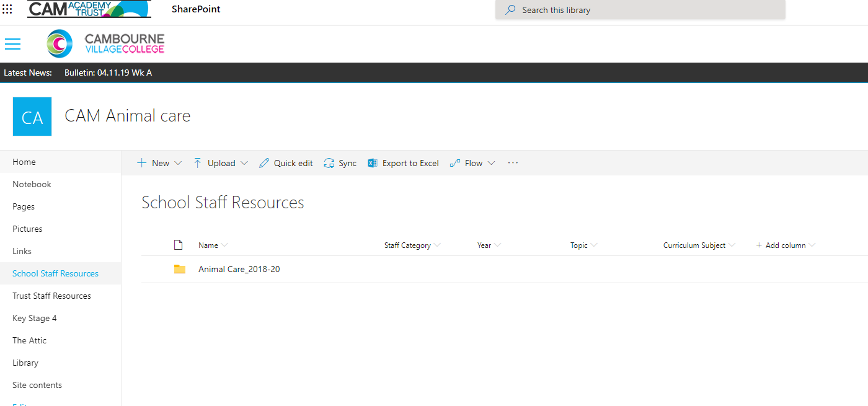This screenshot has height=406, width=868.
Task: Click the blue CA site tile
Action: (32, 117)
